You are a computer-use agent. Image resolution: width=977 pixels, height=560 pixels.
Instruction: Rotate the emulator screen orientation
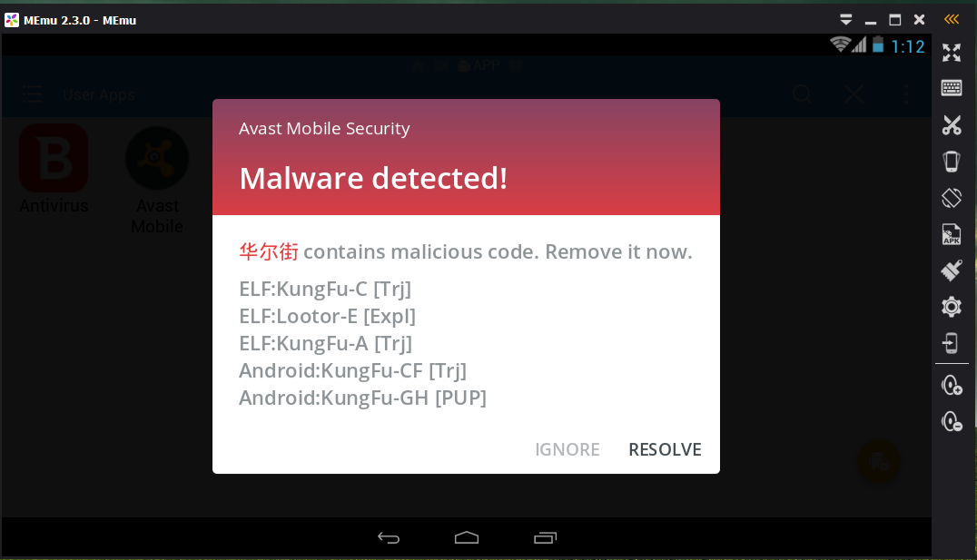(x=952, y=198)
